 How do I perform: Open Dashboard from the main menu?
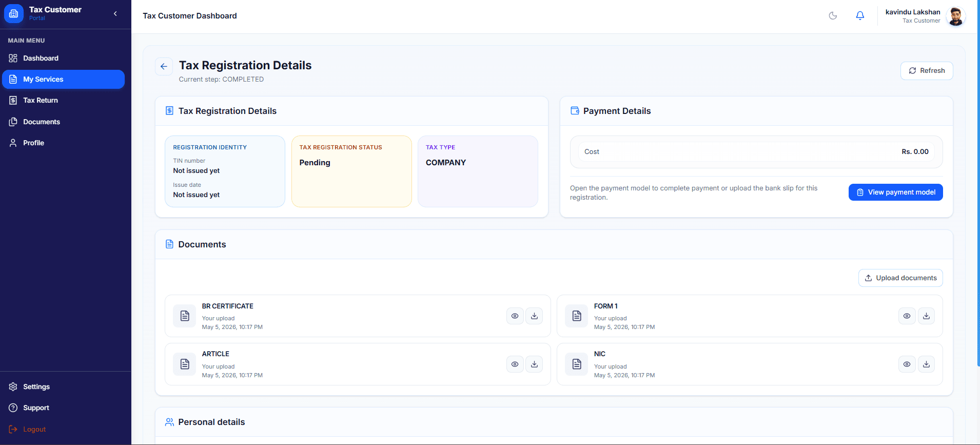pyautogui.click(x=64, y=58)
